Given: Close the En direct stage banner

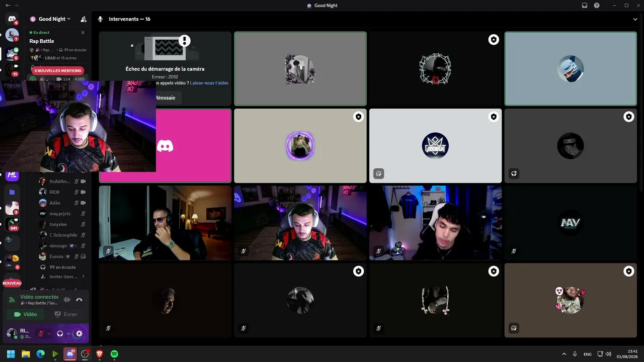Looking at the screenshot, I should 83,32.
